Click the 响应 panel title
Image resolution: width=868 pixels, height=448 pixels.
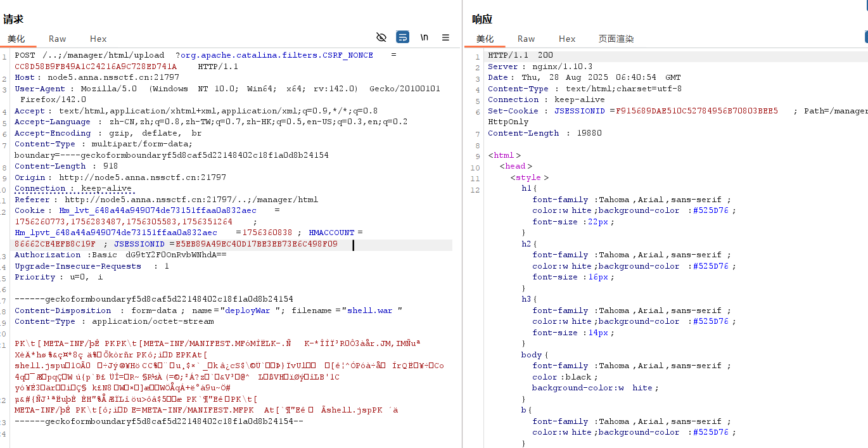pos(482,19)
